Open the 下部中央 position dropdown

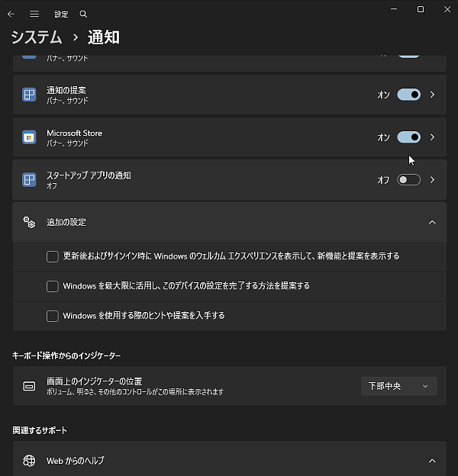pyautogui.click(x=398, y=386)
